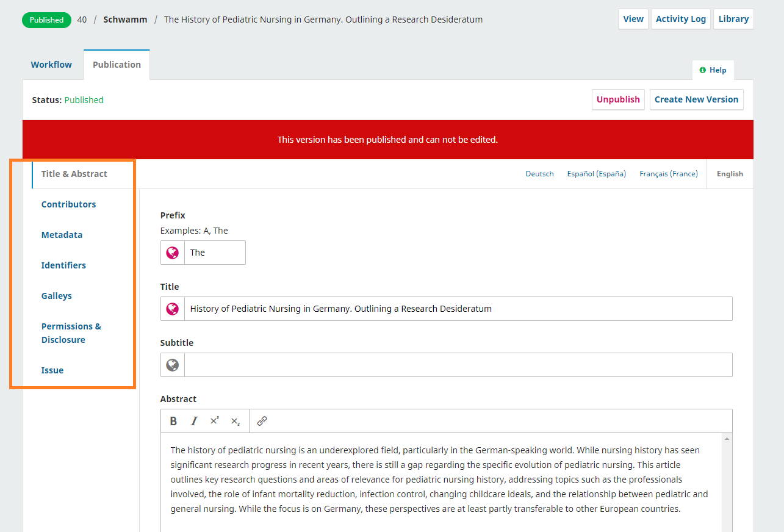Image resolution: width=784 pixels, height=532 pixels.
Task: Click the Bold formatting icon
Action: 173,421
